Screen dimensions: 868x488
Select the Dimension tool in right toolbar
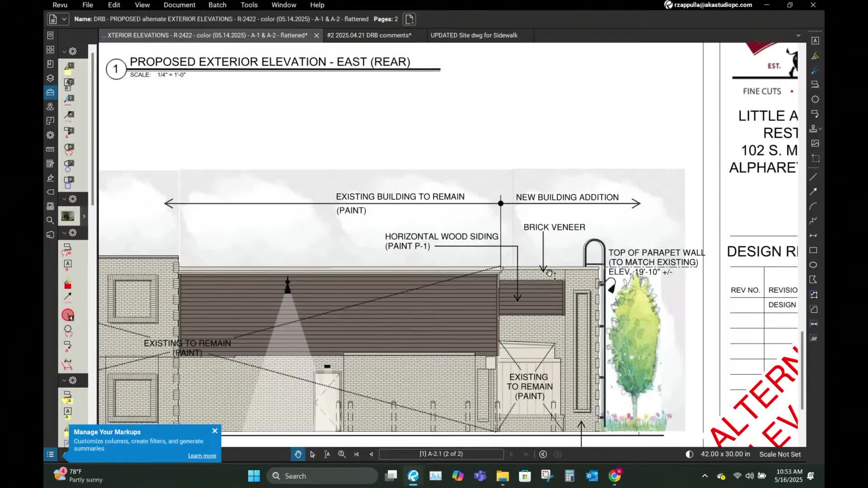(813, 235)
